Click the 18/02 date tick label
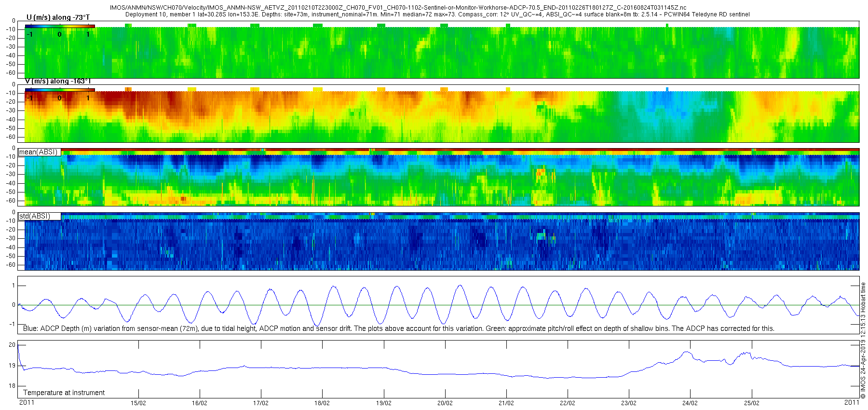Image resolution: width=868 pixels, height=410 pixels. click(322, 403)
